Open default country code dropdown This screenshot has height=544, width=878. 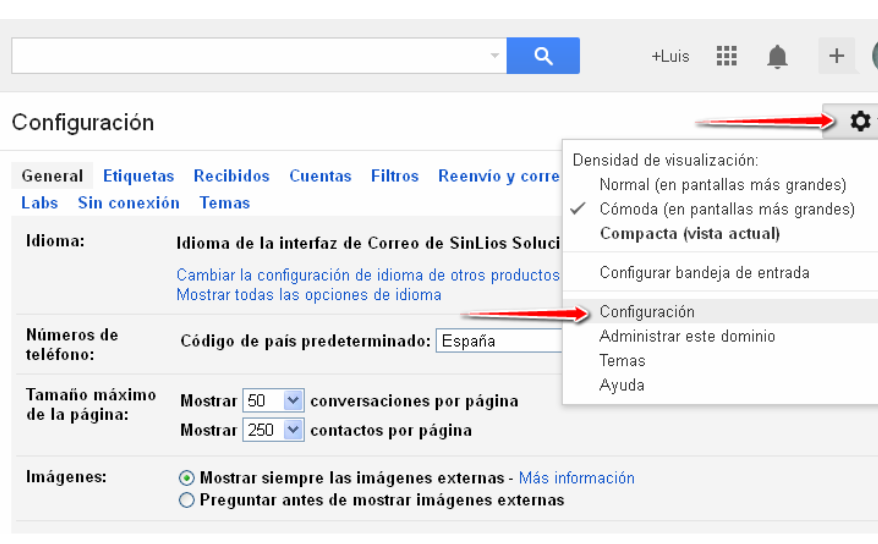(500, 340)
